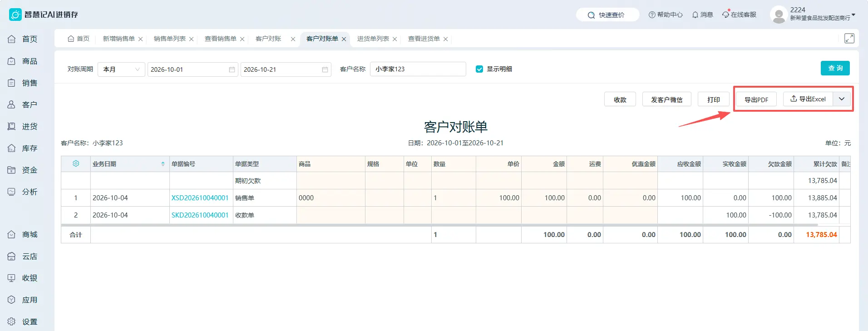Expand the 导出Excel arrow menu
868x331 pixels.
842,99
